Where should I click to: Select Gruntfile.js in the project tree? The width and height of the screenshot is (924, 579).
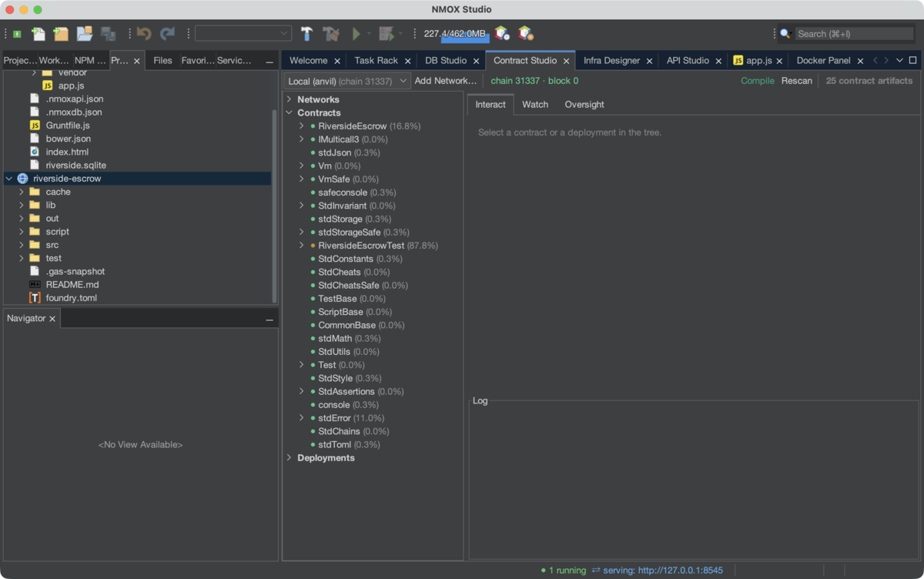(x=68, y=126)
